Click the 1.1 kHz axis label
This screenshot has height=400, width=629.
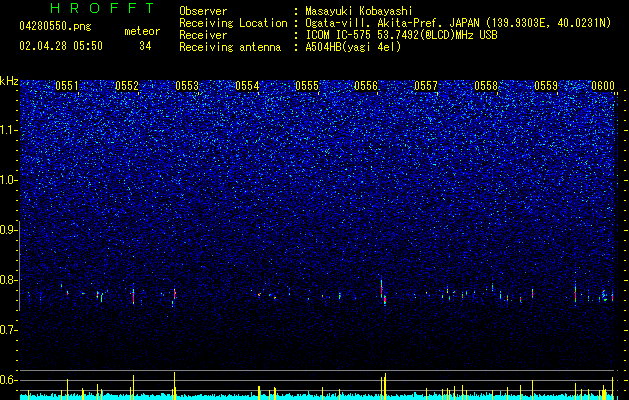(8, 130)
